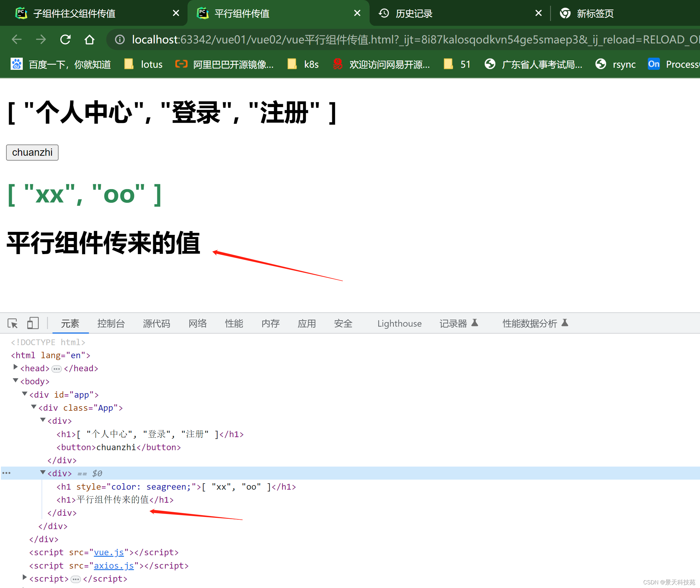Viewport: 700px width, 588px height.
Task: Open the ProcessOn bookmark
Action: (x=673, y=64)
